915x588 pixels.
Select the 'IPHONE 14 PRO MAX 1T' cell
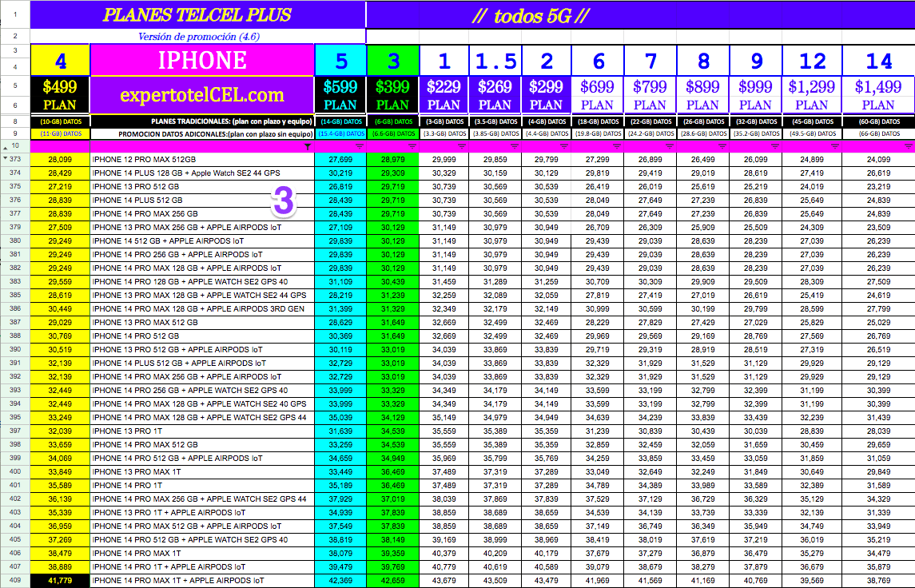[202, 553]
